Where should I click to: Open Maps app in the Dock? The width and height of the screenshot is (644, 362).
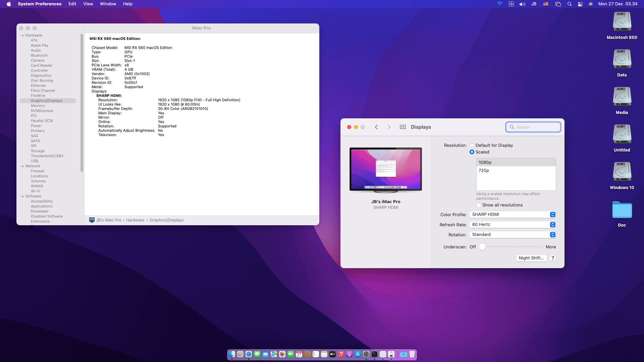(274, 354)
